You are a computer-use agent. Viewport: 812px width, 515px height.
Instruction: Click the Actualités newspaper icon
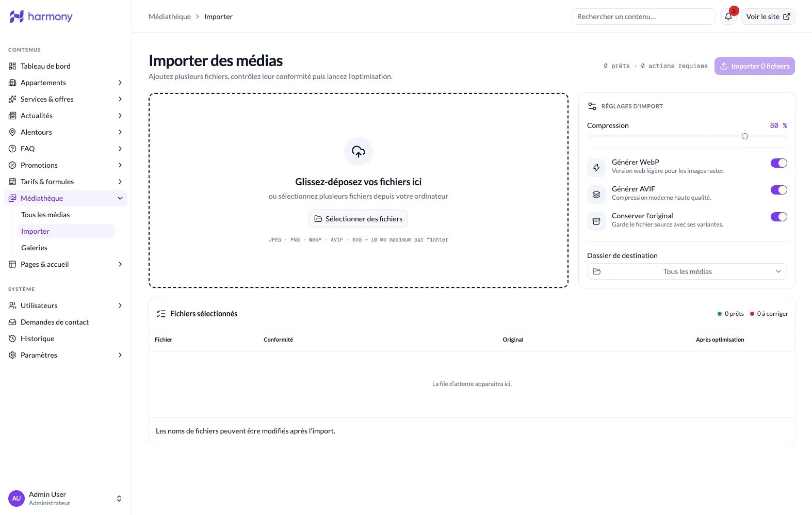tap(12, 116)
